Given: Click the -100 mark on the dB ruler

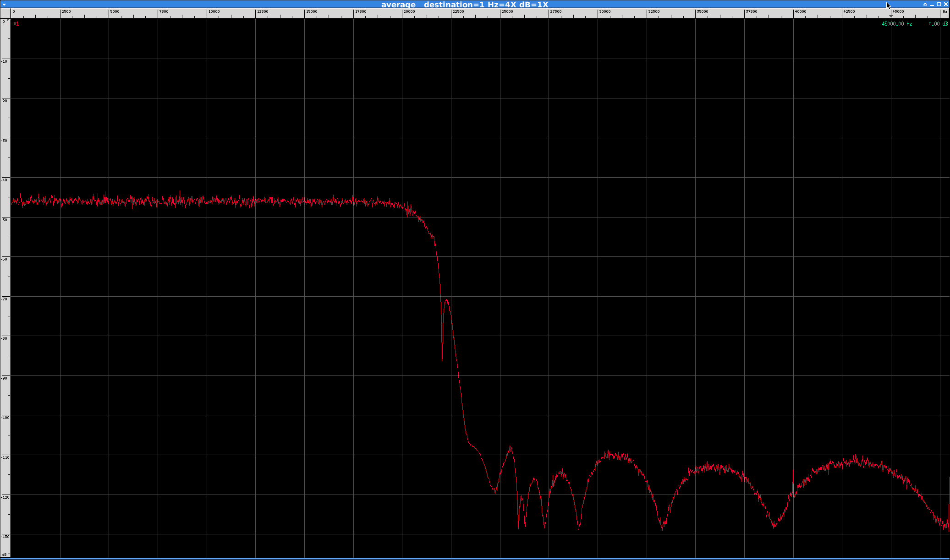Looking at the screenshot, I should point(5,418).
